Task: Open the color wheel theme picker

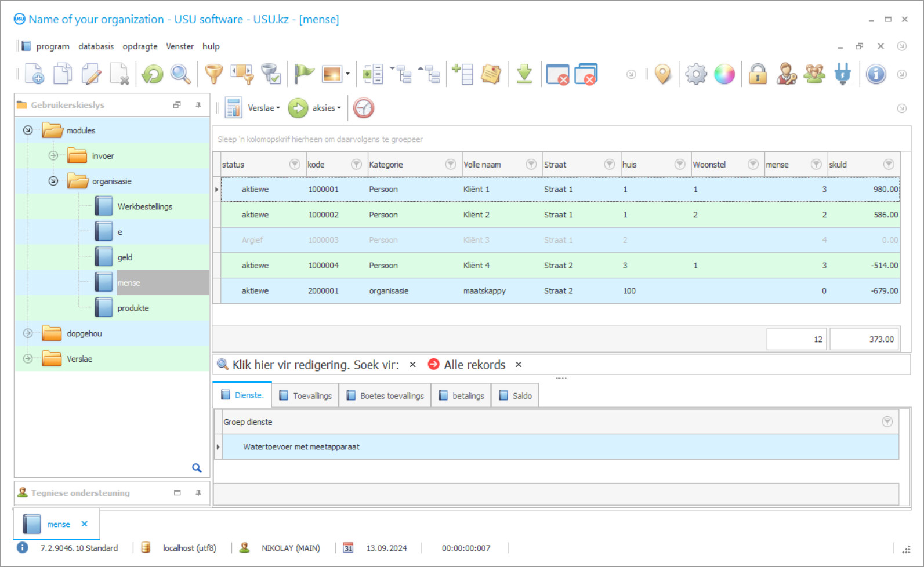Action: [x=724, y=74]
